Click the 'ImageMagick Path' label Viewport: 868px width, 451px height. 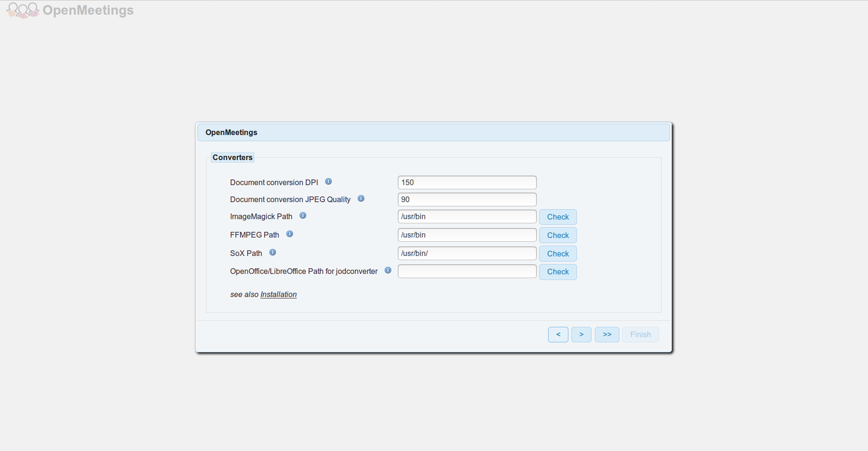click(261, 216)
